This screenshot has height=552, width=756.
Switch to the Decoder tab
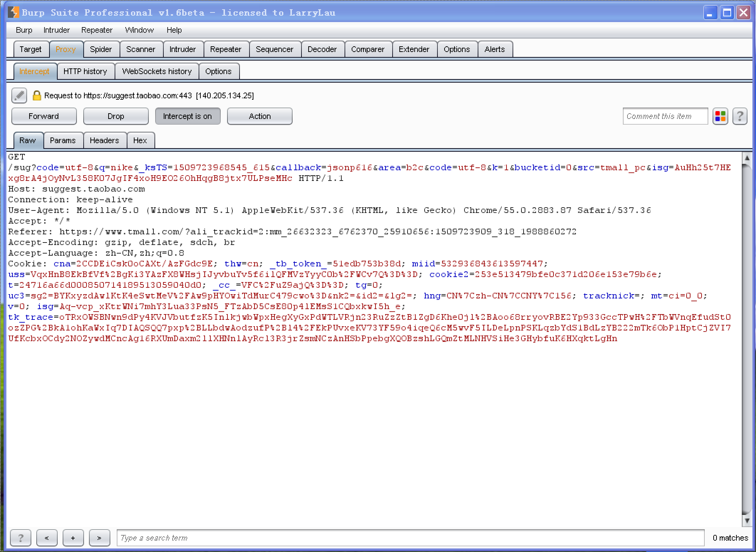[322, 49]
